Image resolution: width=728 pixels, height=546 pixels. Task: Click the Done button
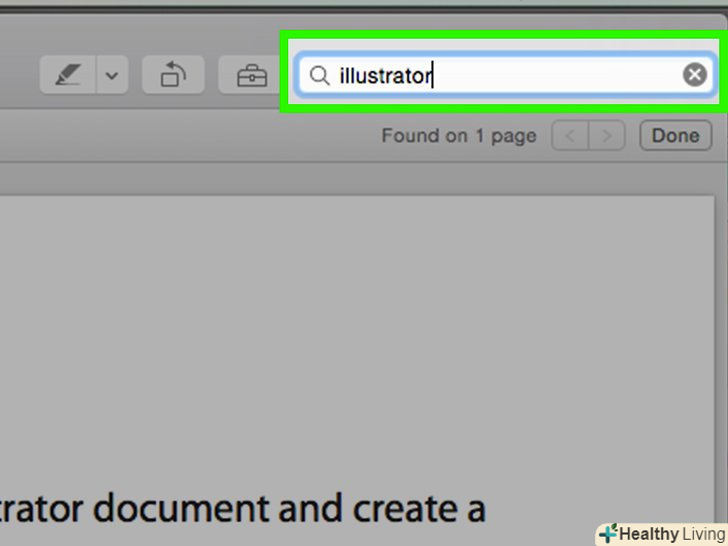[676, 136]
